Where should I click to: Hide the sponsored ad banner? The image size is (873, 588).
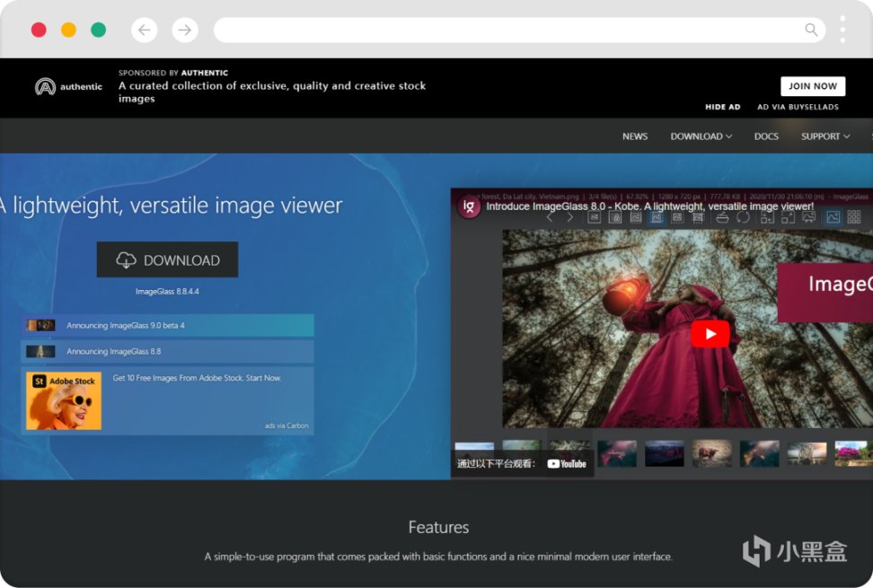point(722,107)
